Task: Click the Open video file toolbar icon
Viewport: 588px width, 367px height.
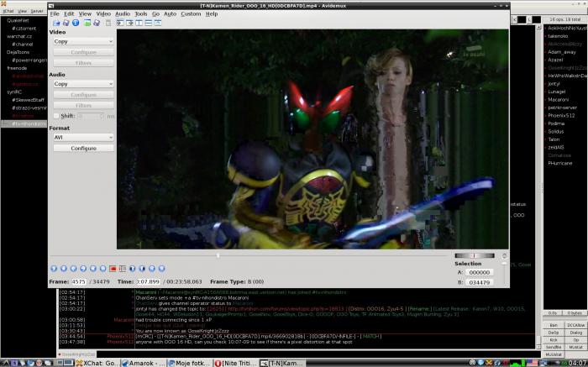Action: 56,23
